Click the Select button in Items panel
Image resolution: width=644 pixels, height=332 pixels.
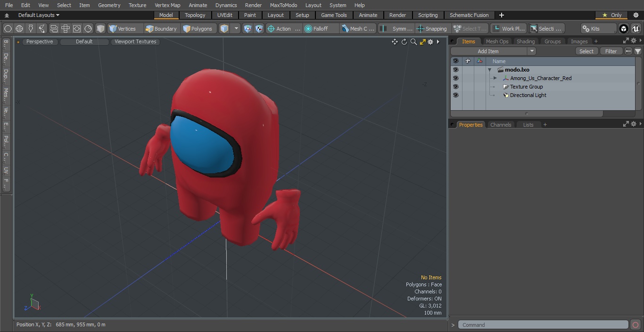click(586, 51)
